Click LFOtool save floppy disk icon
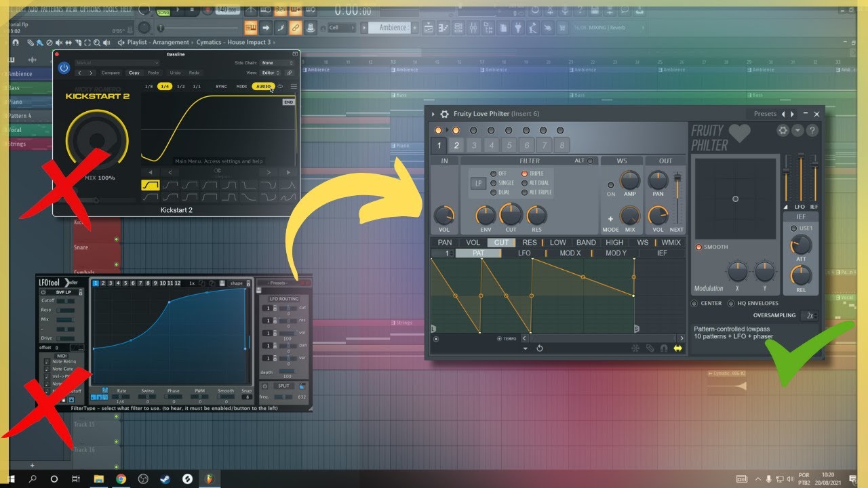The height and width of the screenshot is (488, 868). coord(220,283)
